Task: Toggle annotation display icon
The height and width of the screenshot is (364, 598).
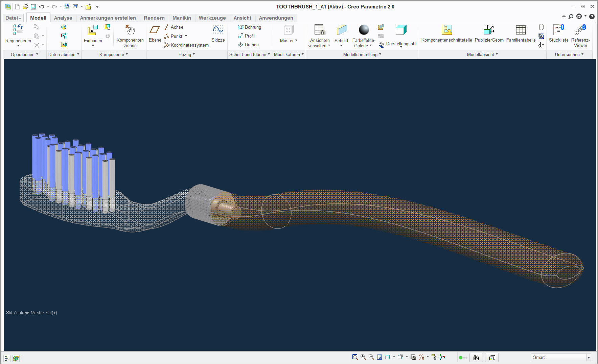Action: [x=434, y=357]
